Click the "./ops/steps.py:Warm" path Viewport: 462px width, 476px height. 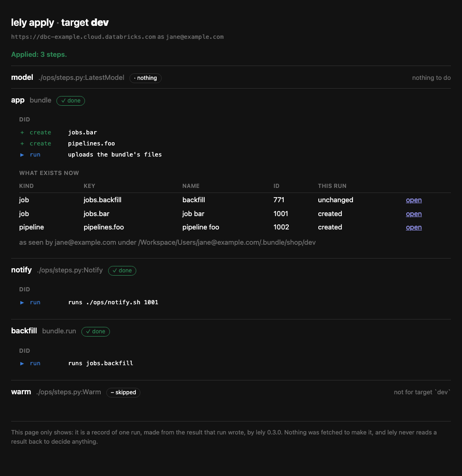(69, 392)
